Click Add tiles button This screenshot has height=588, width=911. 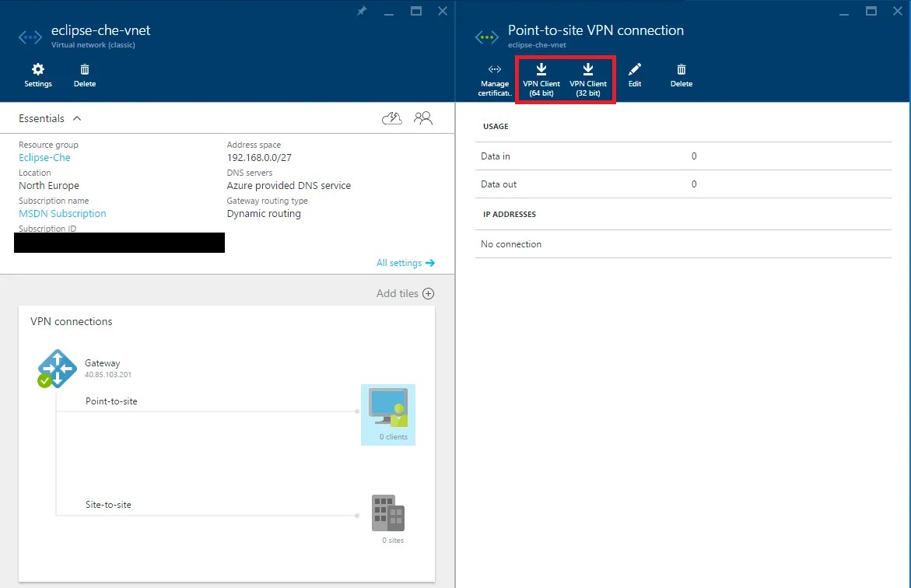pyautogui.click(x=405, y=293)
